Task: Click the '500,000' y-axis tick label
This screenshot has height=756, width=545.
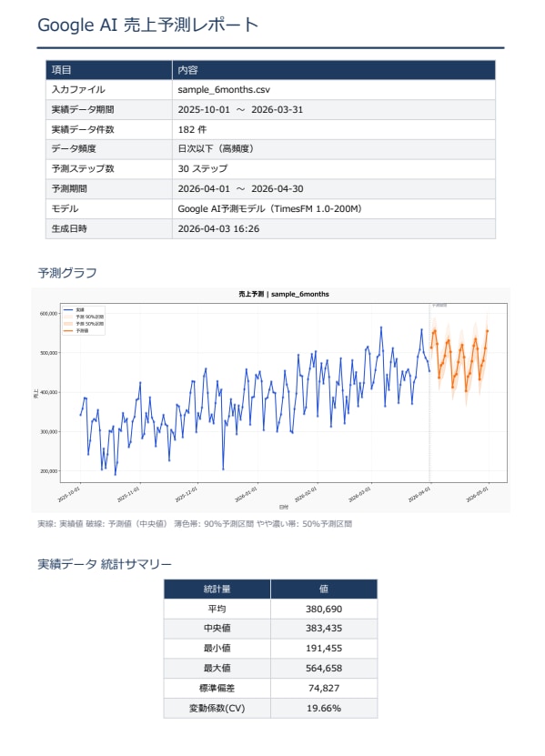Action: coord(49,353)
